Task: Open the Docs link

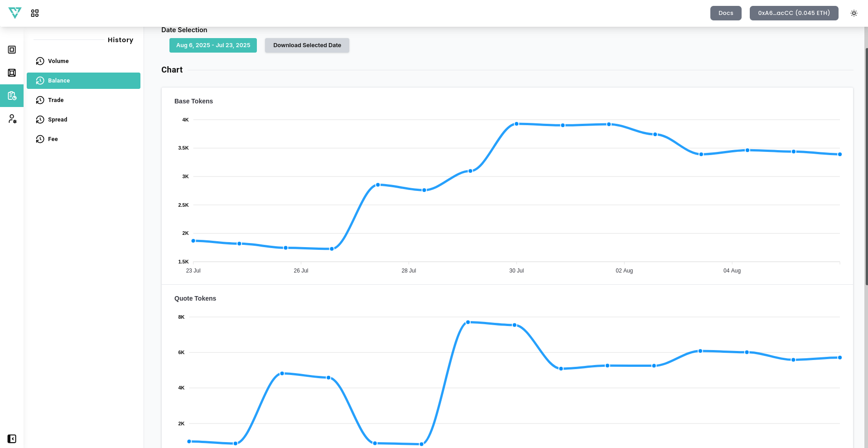Action: (725, 13)
